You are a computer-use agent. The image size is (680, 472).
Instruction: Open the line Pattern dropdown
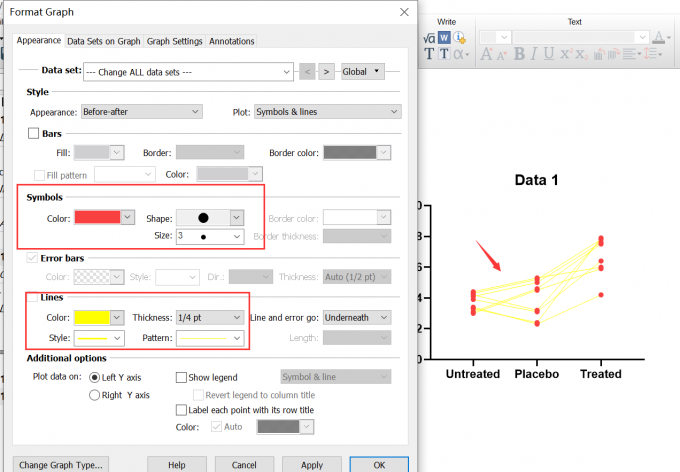[210, 338]
